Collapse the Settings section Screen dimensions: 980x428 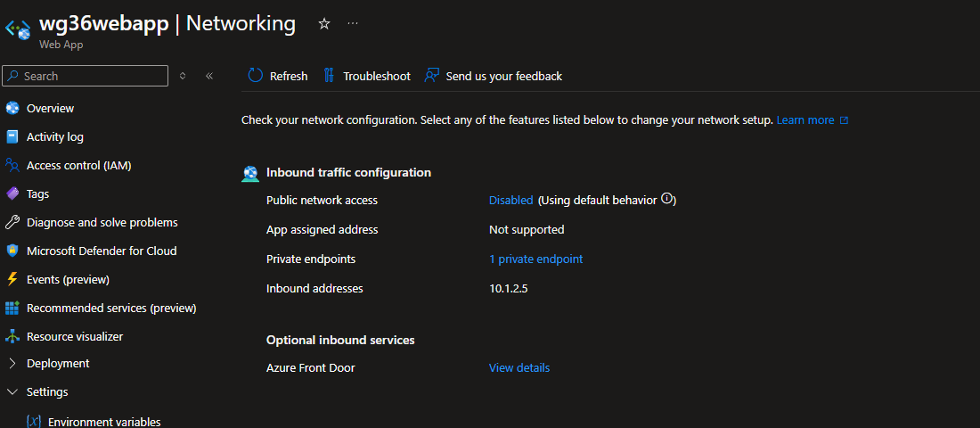[x=12, y=391]
